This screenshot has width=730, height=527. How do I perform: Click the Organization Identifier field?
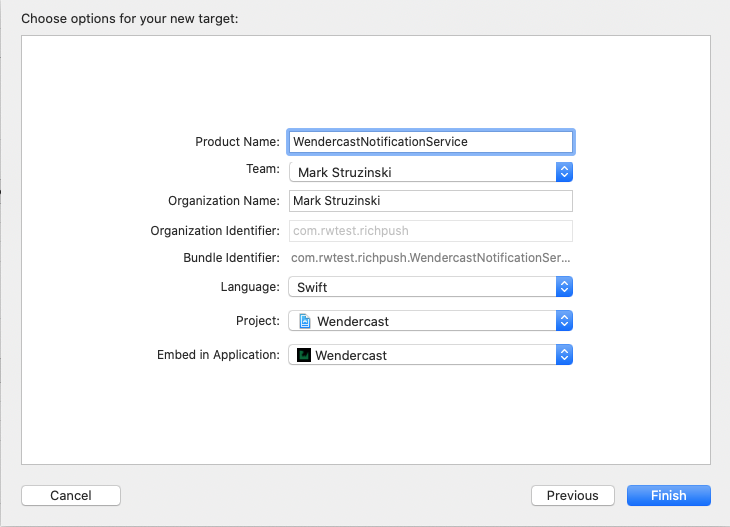click(x=430, y=231)
